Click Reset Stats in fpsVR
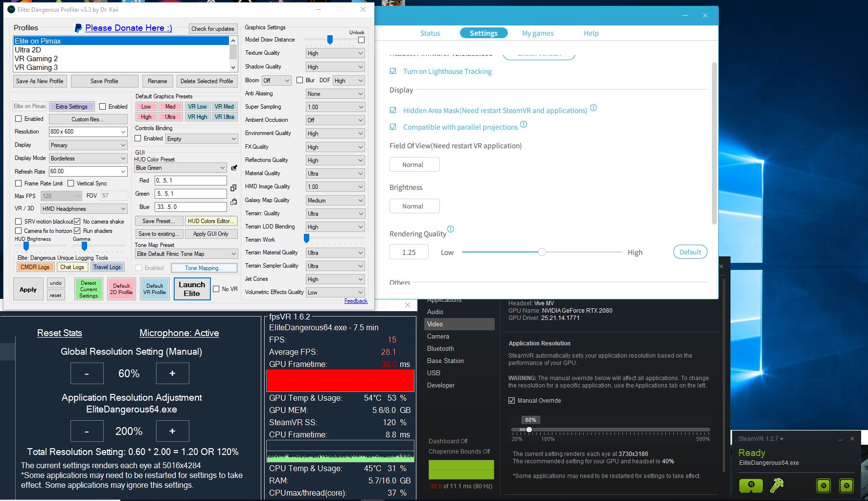 tap(60, 333)
